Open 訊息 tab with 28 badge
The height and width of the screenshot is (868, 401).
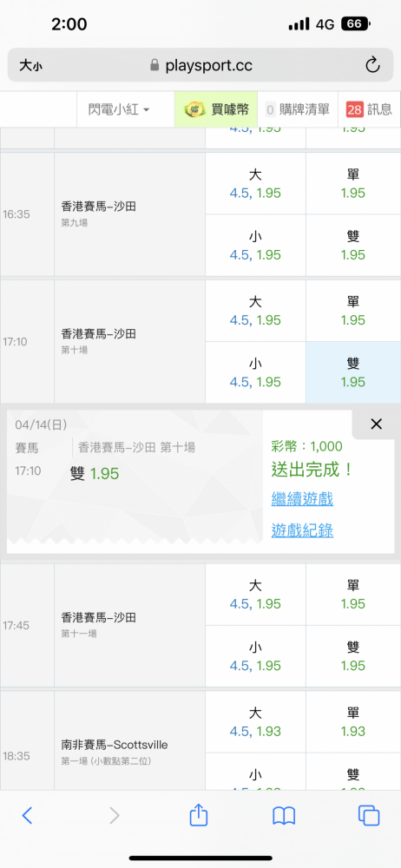click(369, 109)
